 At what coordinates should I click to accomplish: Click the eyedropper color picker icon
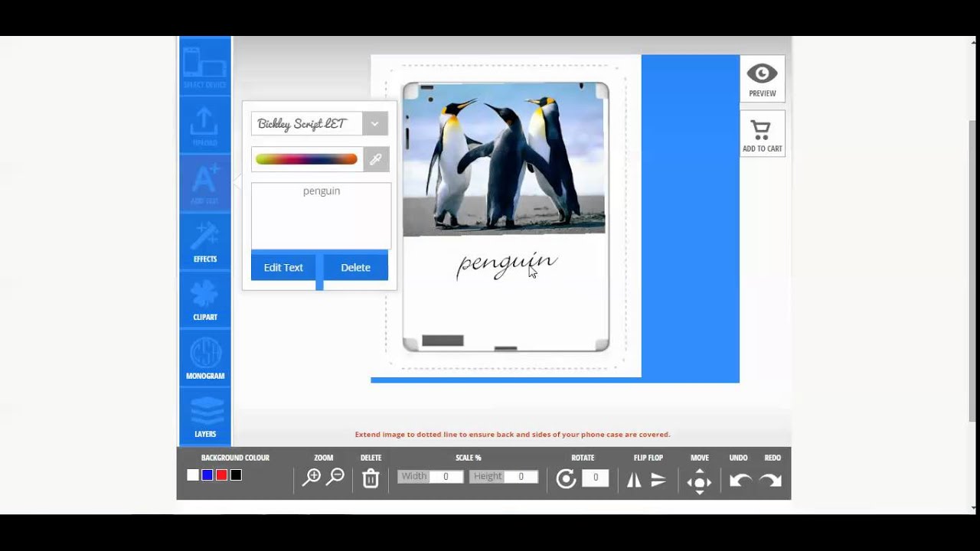click(x=375, y=159)
